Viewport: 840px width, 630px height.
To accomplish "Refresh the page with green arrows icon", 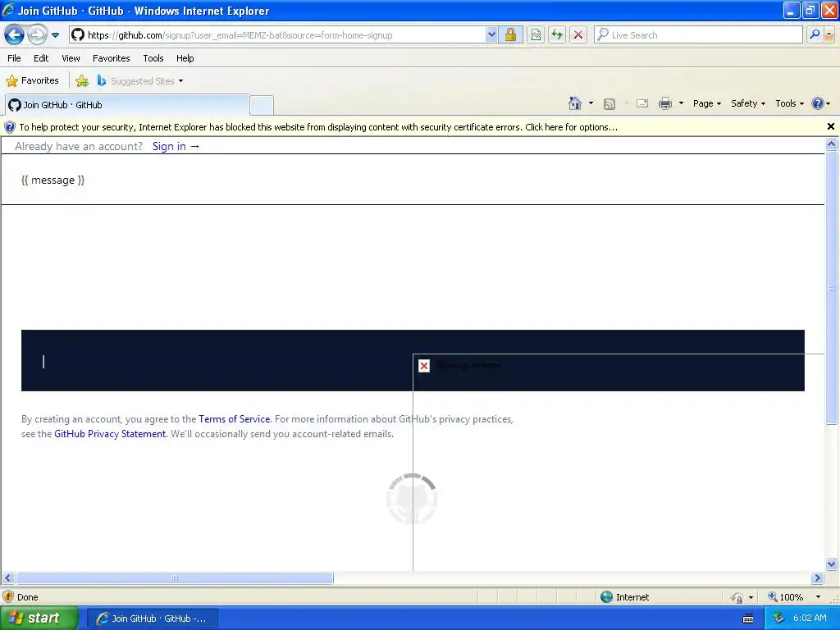I will click(x=557, y=34).
